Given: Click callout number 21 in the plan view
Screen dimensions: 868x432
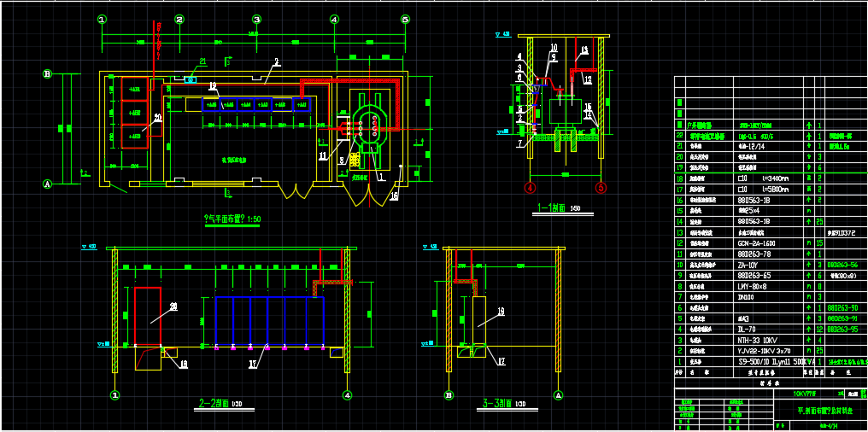Looking at the screenshot, I should (x=202, y=61).
